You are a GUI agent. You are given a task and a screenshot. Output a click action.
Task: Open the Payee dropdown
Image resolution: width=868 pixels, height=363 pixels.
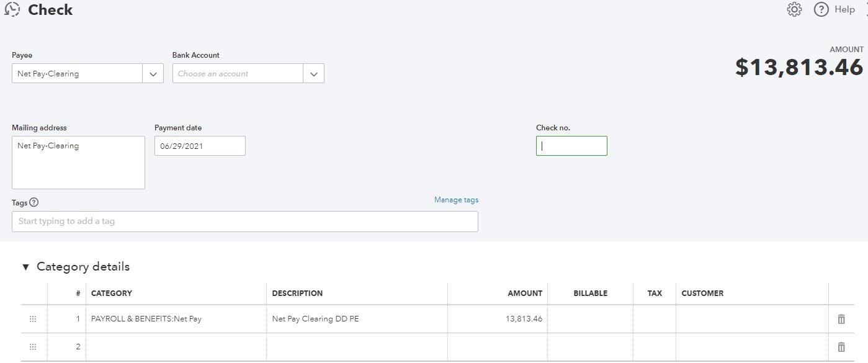(153, 73)
